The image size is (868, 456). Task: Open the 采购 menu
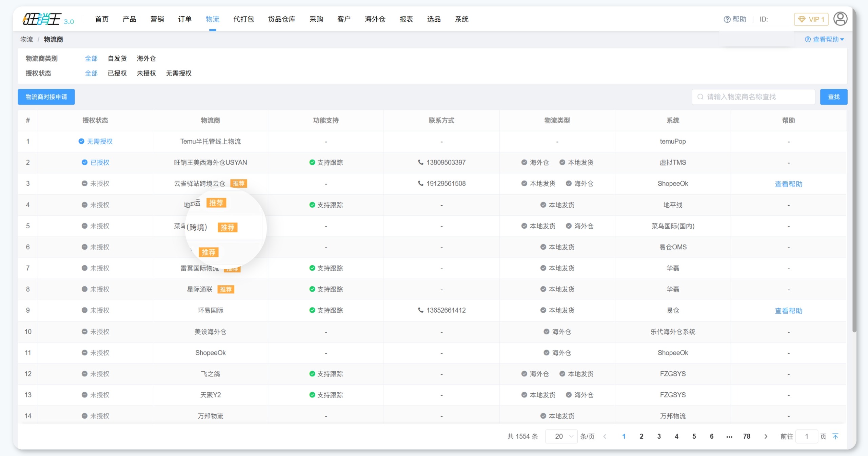316,19
